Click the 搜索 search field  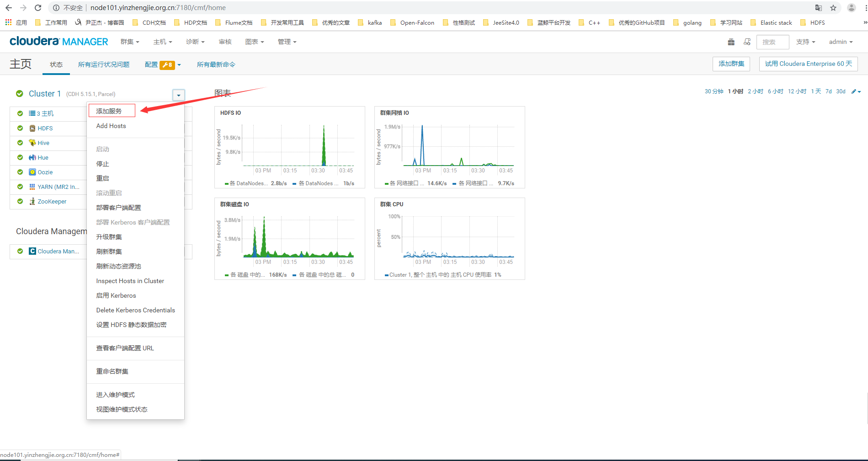coord(773,42)
